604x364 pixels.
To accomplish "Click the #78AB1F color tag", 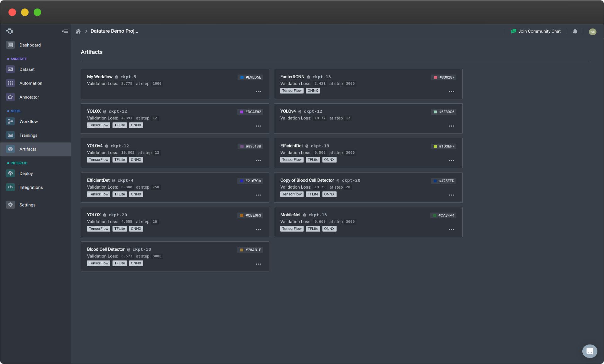I will [x=250, y=250].
